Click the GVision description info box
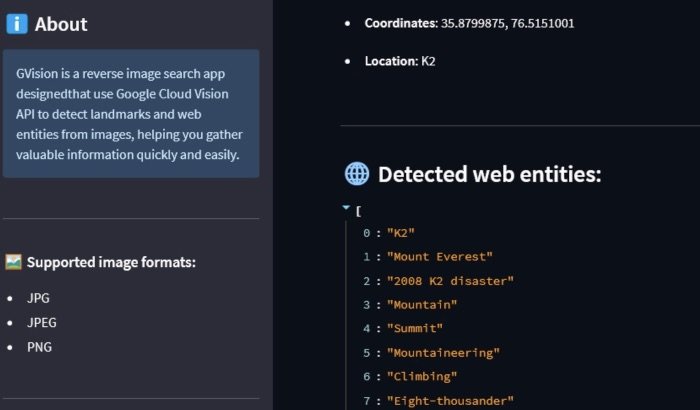Viewport: 700px width, 410px height. click(x=131, y=113)
